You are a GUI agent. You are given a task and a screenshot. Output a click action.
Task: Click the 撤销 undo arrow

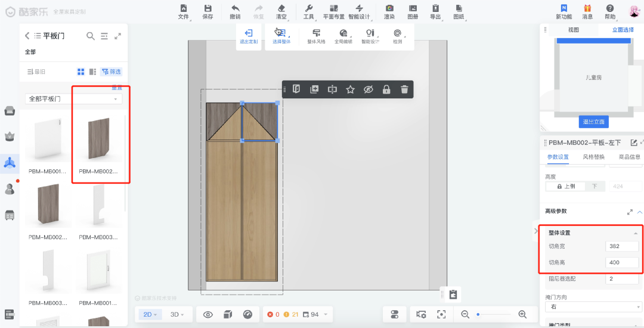236,8
